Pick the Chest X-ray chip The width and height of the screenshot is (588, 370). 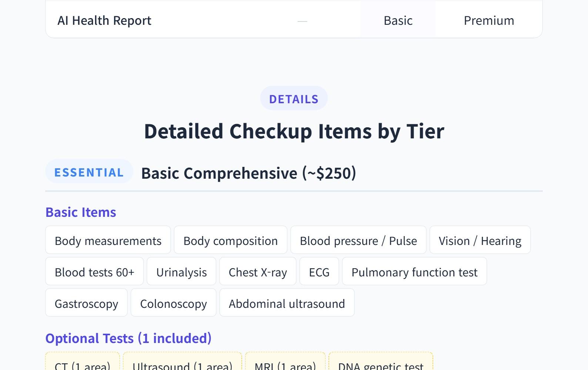[x=257, y=272]
